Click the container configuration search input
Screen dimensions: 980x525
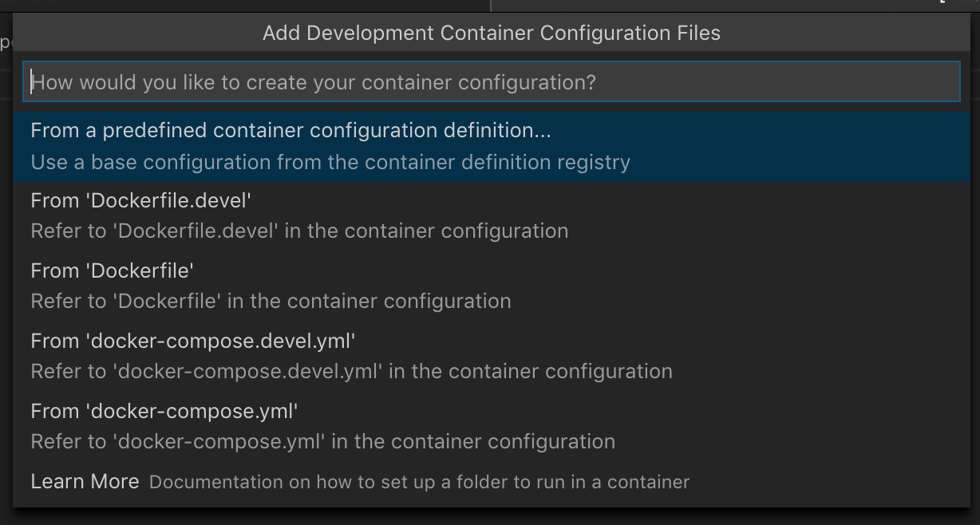[x=490, y=81]
